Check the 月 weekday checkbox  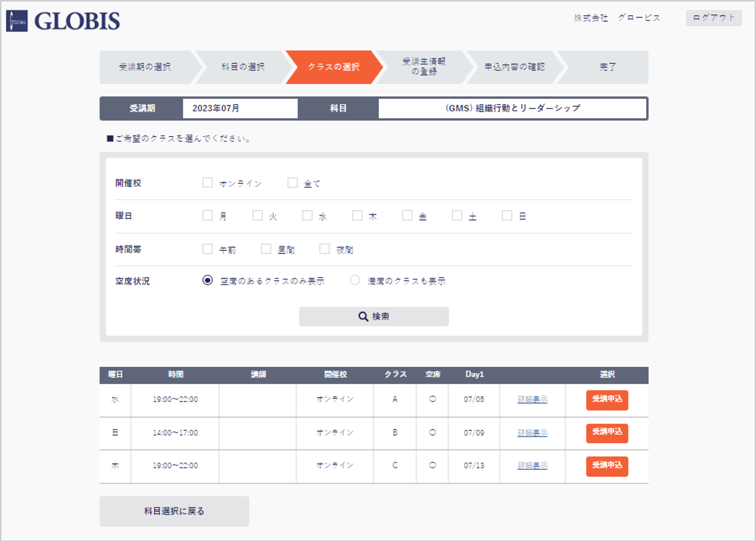(x=208, y=215)
